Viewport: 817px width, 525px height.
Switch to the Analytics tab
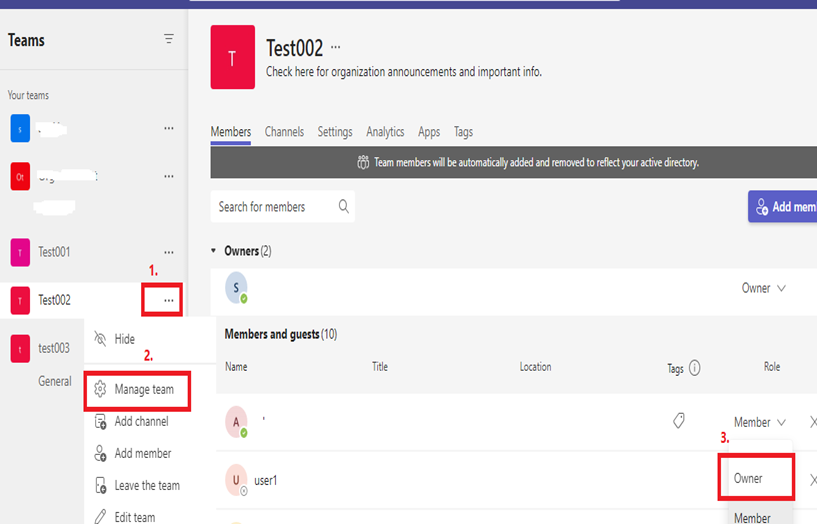coord(385,132)
